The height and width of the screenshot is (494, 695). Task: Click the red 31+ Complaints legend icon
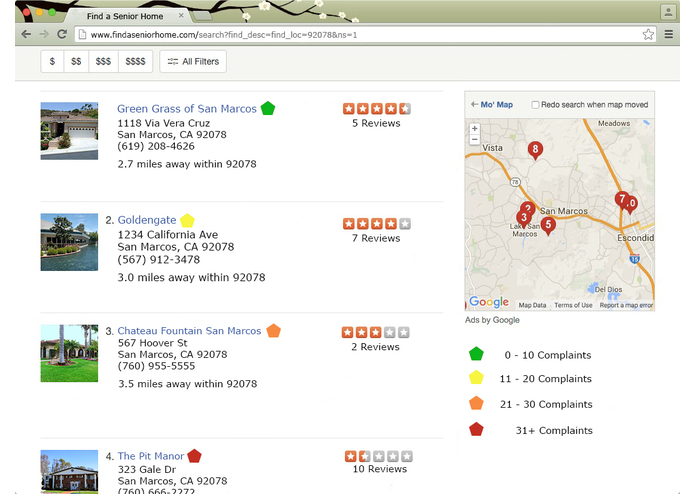tap(476, 429)
